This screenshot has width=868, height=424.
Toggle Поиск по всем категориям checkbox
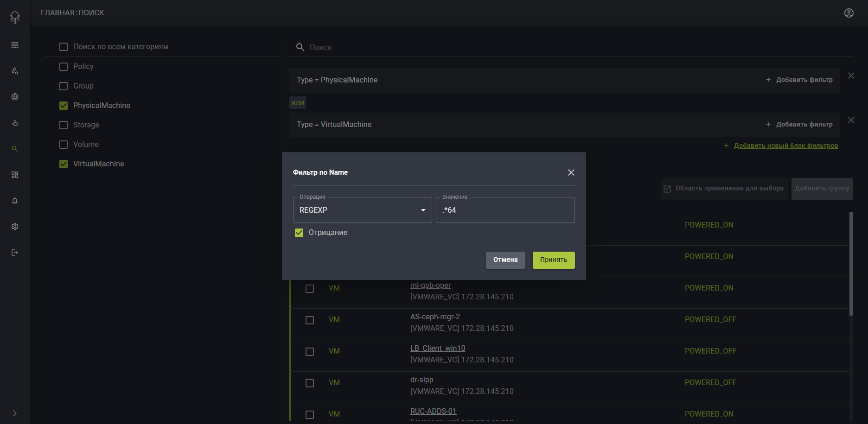coord(64,47)
